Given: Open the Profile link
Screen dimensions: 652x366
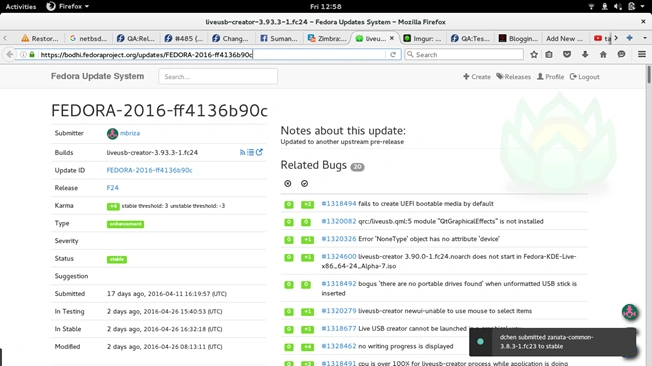Looking at the screenshot, I should tap(551, 77).
